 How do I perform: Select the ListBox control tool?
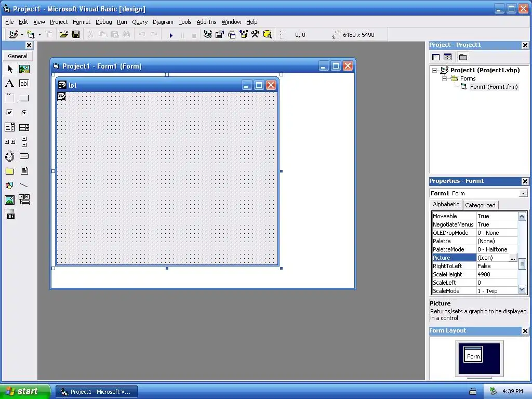24,127
